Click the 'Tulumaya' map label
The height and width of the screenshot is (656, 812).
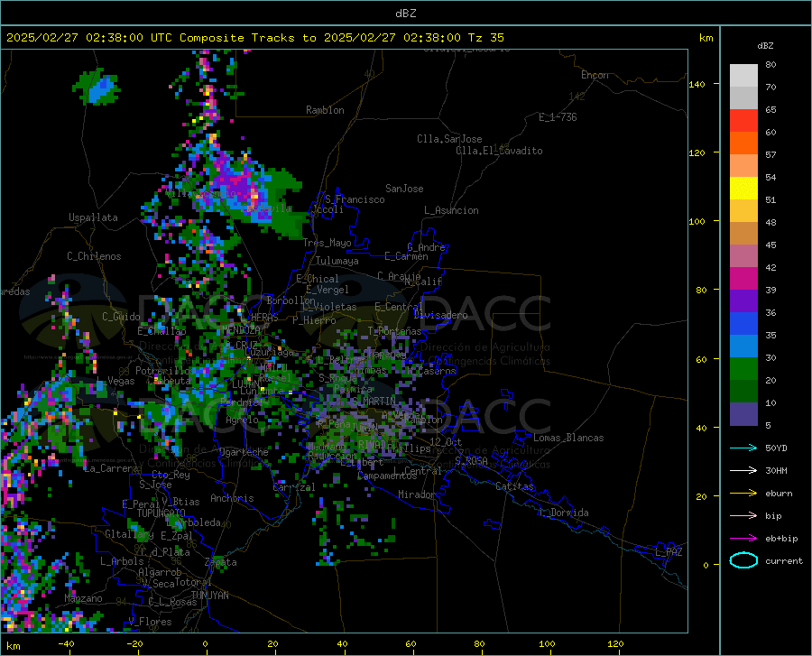[337, 261]
